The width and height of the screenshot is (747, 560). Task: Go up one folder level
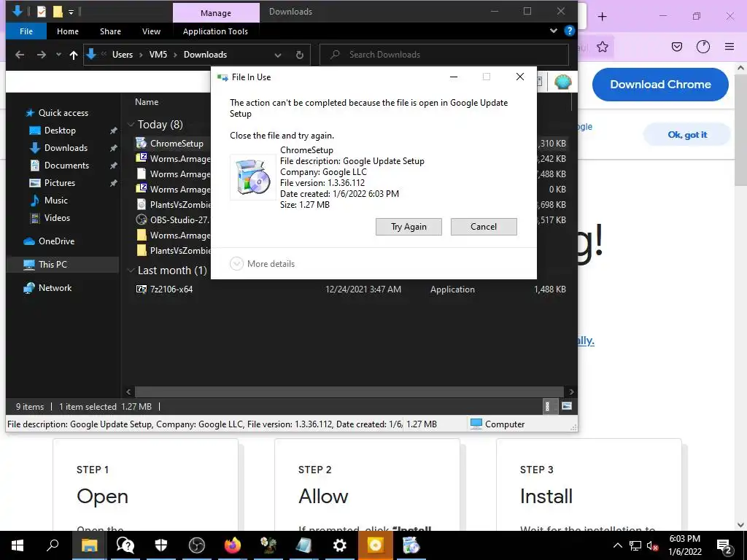tap(74, 55)
